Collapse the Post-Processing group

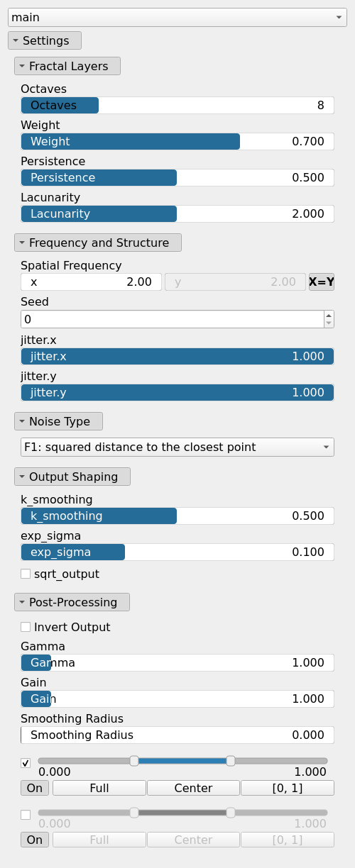(x=72, y=602)
